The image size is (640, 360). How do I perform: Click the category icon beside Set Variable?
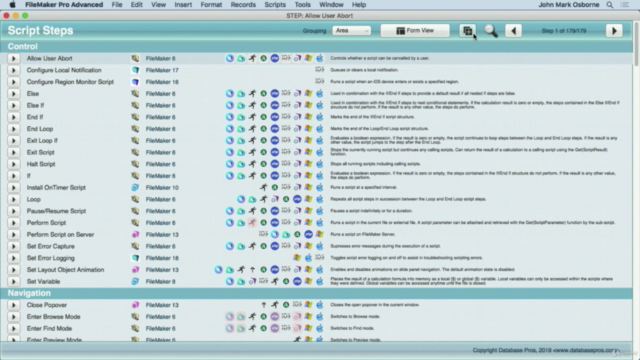(x=135, y=282)
